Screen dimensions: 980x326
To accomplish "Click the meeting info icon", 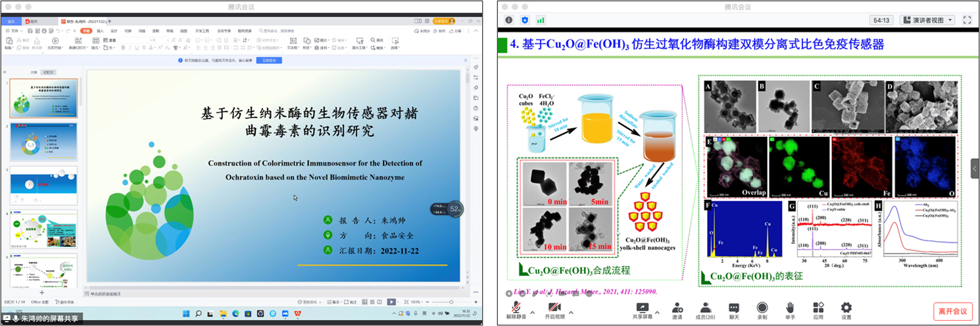I will 508,20.
